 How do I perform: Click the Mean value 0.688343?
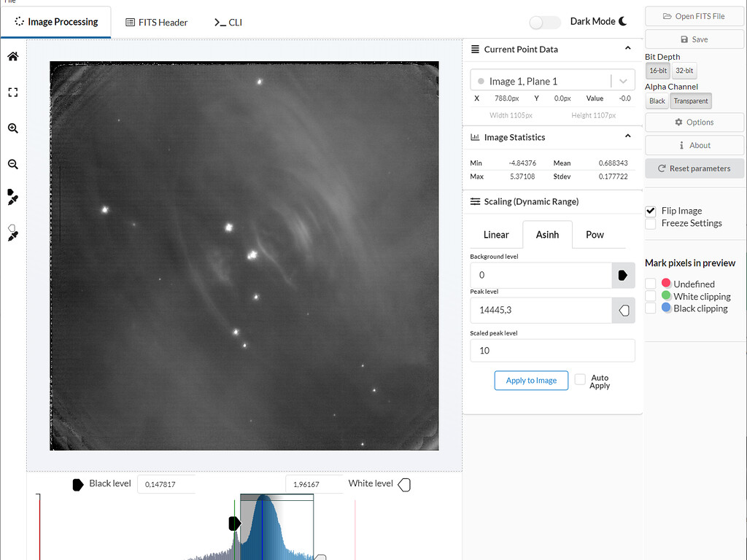click(613, 163)
